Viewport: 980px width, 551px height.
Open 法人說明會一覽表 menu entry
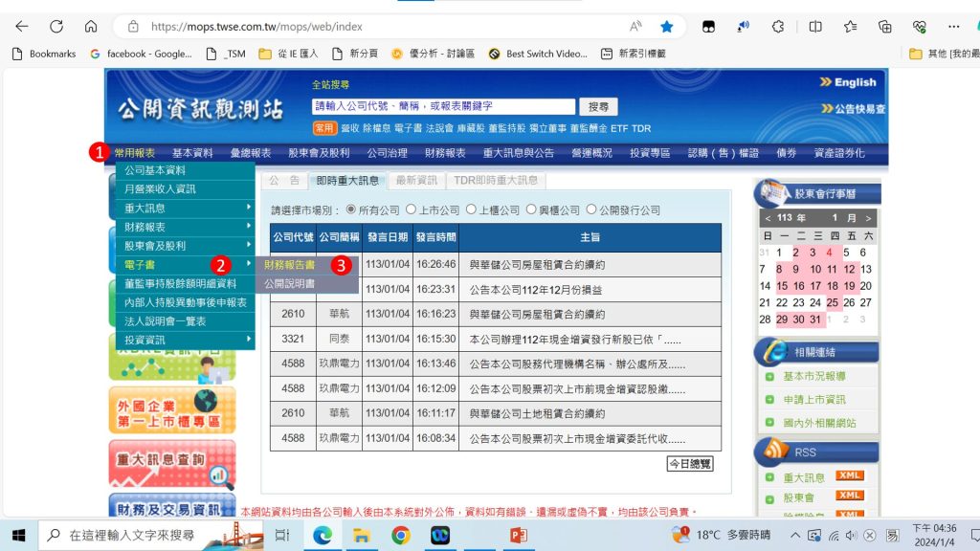pyautogui.click(x=186, y=321)
